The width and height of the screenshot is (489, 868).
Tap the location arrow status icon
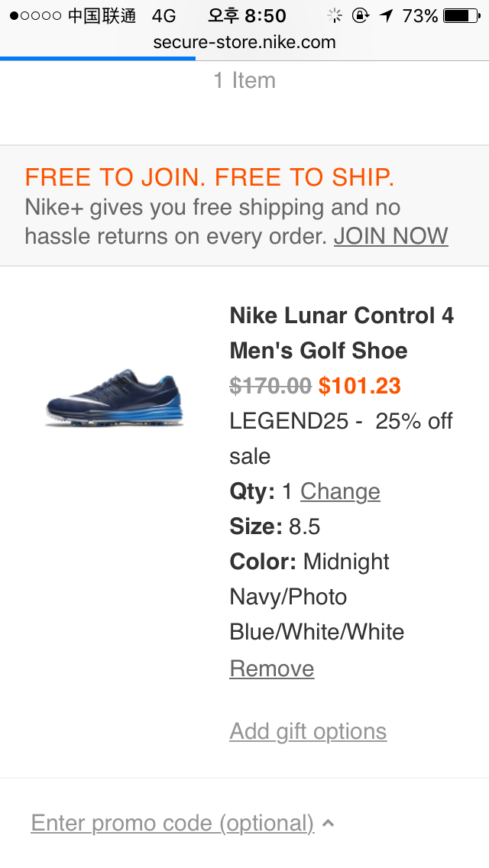click(x=386, y=15)
